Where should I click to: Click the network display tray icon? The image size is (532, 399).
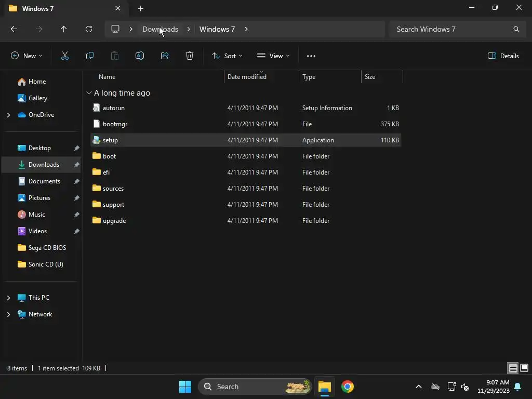click(451, 387)
